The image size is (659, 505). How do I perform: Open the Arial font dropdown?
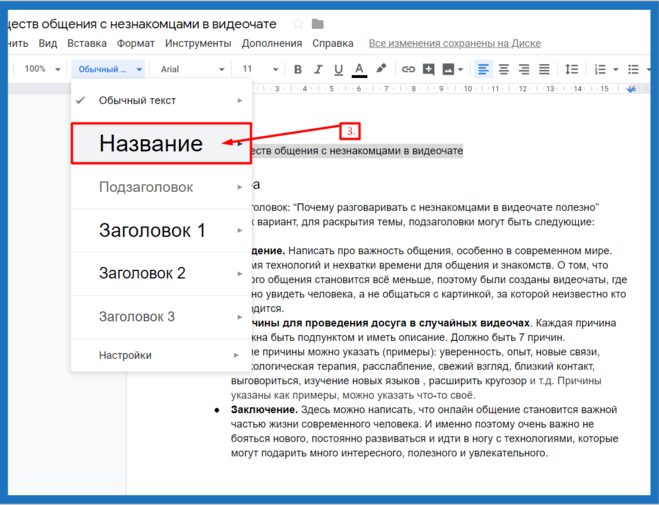(192, 69)
